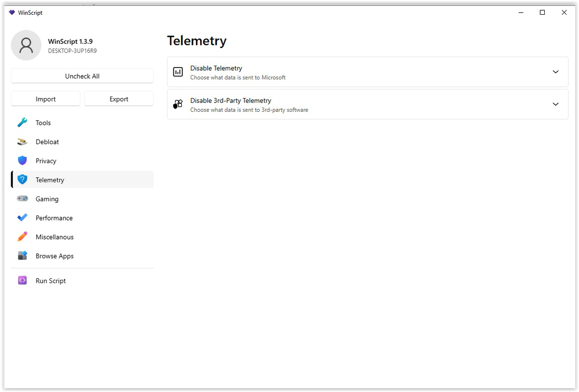The image size is (579, 392).
Task: Click the 3rd-Party Telemetry apps icon
Action: click(178, 104)
